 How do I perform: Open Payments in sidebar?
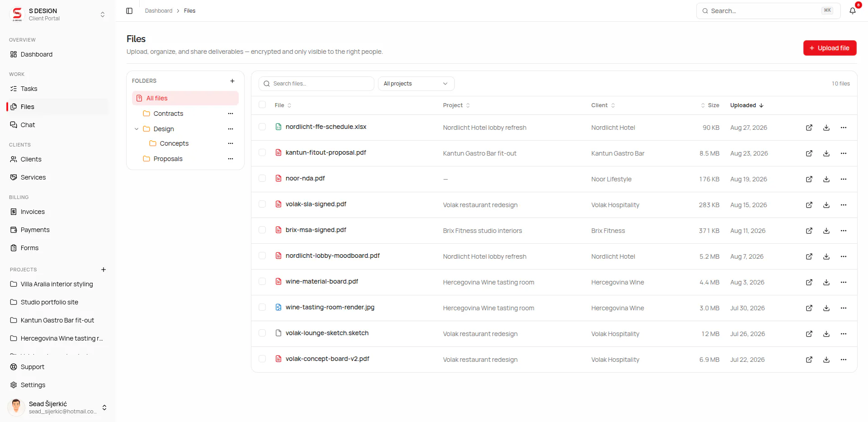point(58,230)
